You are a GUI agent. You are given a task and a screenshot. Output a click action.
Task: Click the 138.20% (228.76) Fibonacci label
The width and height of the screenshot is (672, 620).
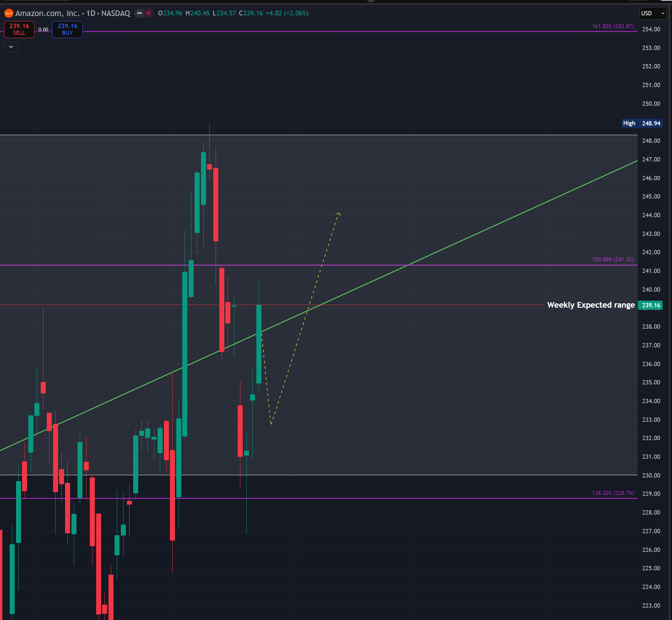pyautogui.click(x=613, y=493)
